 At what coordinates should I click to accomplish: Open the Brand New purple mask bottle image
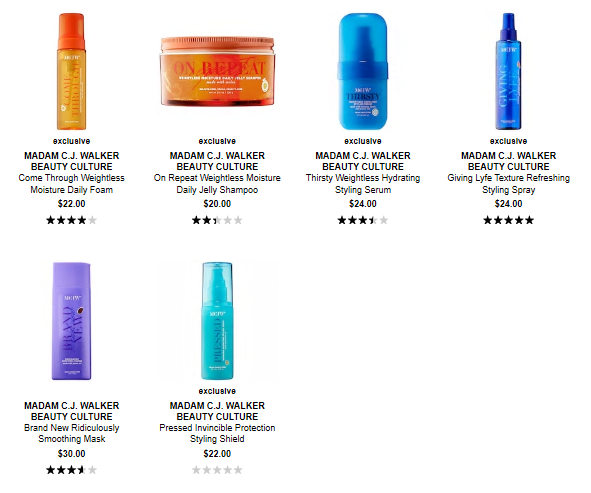coord(71,321)
